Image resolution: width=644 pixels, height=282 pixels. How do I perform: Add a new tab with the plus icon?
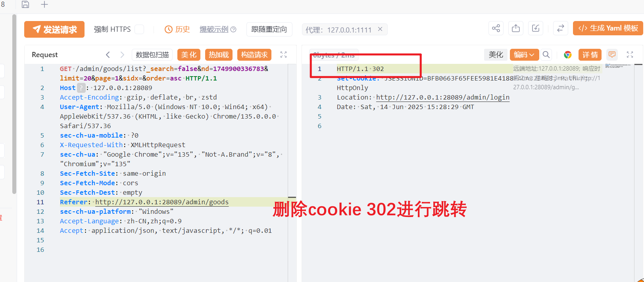(x=44, y=4)
